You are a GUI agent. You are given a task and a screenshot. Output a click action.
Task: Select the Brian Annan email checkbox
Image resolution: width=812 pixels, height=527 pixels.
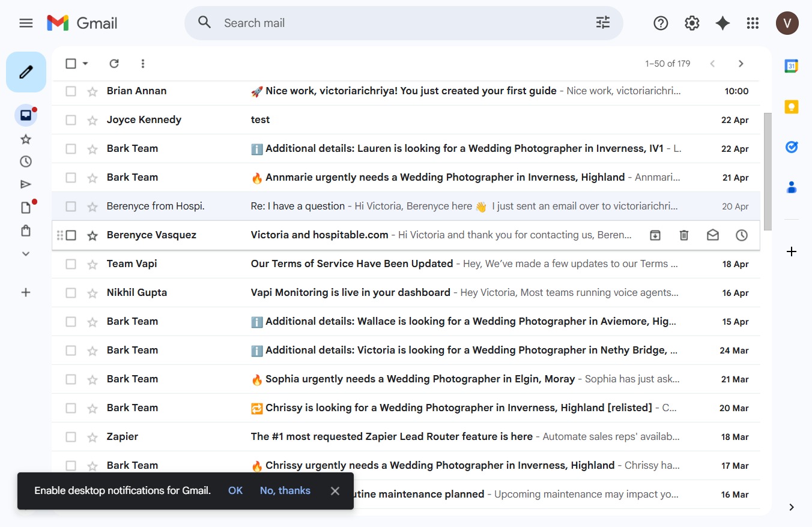71,91
